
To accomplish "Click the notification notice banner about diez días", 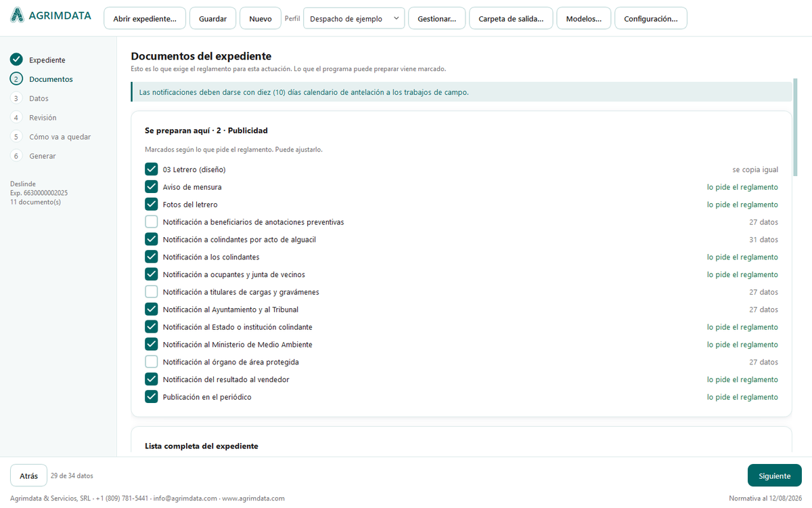I will tap(461, 92).
